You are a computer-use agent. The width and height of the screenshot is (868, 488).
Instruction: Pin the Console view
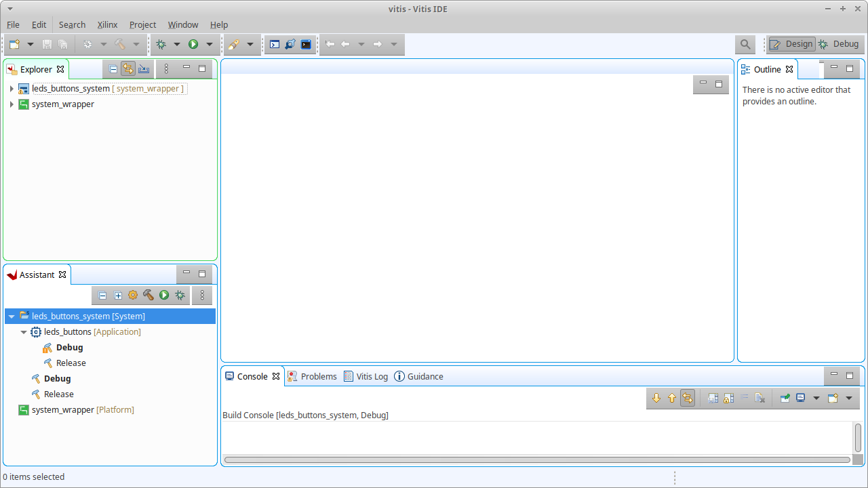point(783,398)
